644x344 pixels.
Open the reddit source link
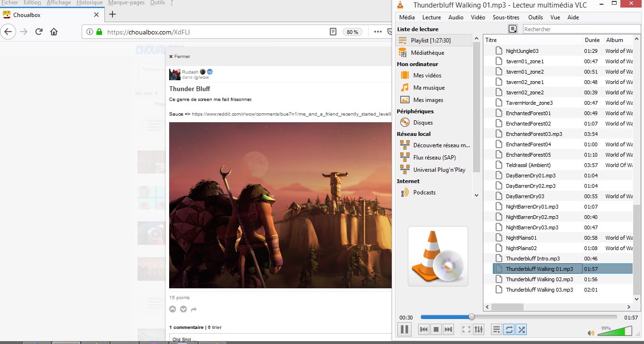pos(291,114)
